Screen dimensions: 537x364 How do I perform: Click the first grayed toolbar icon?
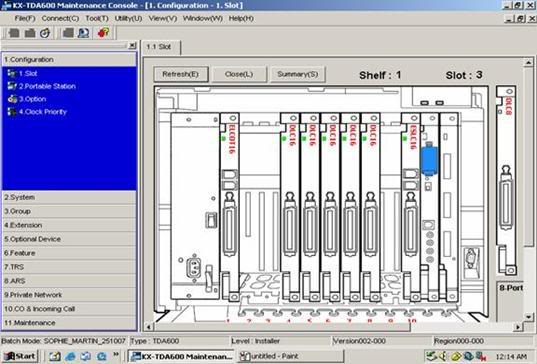14,33
